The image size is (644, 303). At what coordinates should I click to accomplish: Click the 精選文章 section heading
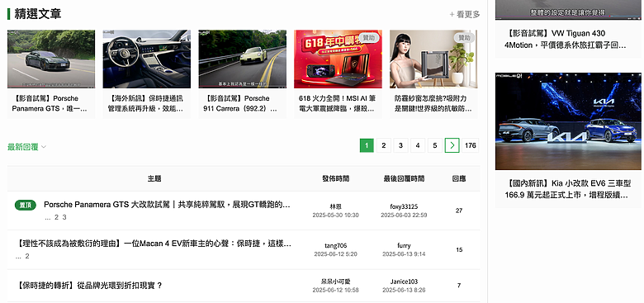[38, 14]
